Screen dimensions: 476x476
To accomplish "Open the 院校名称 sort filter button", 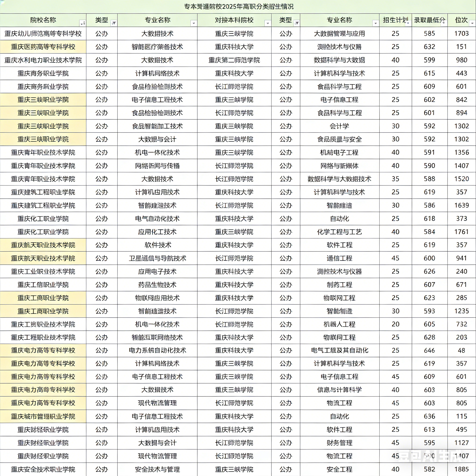I will [83, 23].
